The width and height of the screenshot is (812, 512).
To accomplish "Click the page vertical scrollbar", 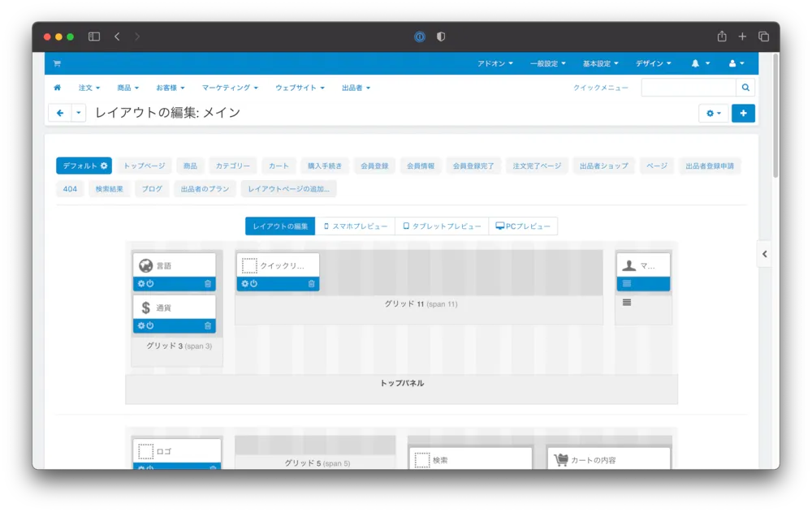I will [x=775, y=117].
